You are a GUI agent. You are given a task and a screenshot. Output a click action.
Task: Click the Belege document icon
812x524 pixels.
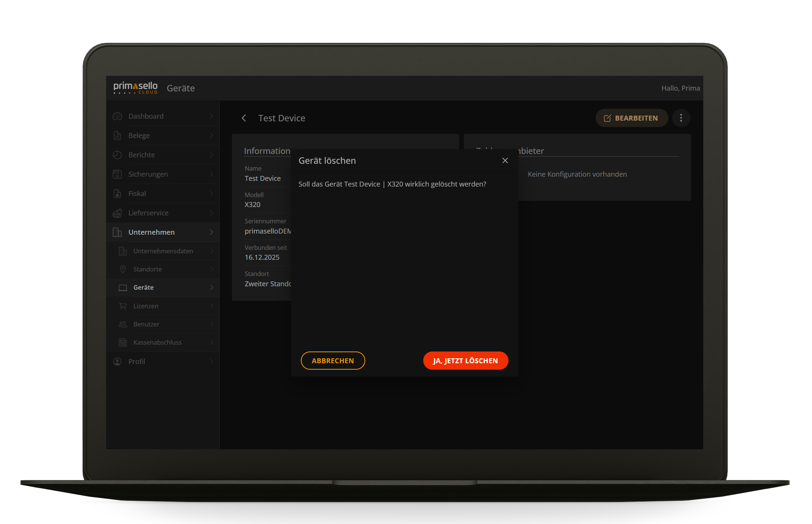pyautogui.click(x=117, y=136)
